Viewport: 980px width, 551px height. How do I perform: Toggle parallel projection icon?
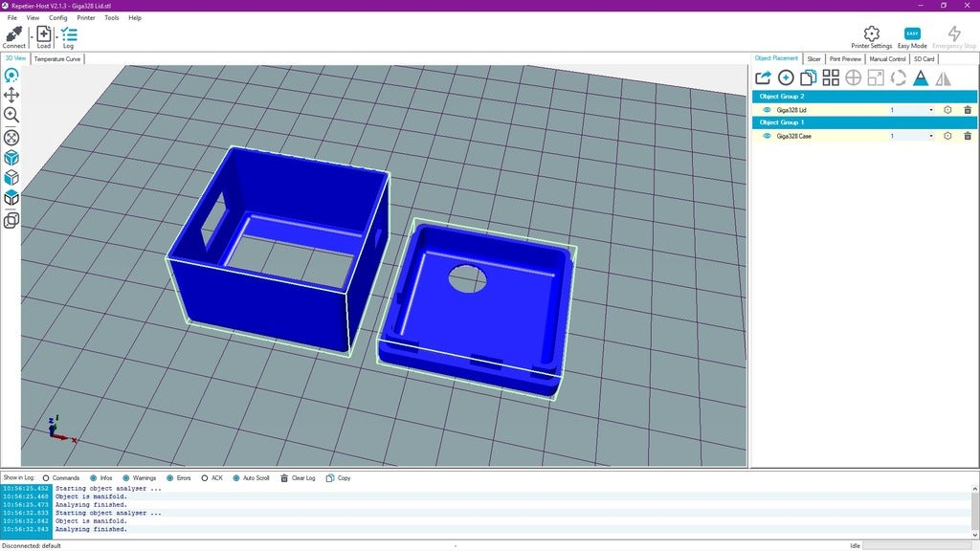[x=11, y=221]
